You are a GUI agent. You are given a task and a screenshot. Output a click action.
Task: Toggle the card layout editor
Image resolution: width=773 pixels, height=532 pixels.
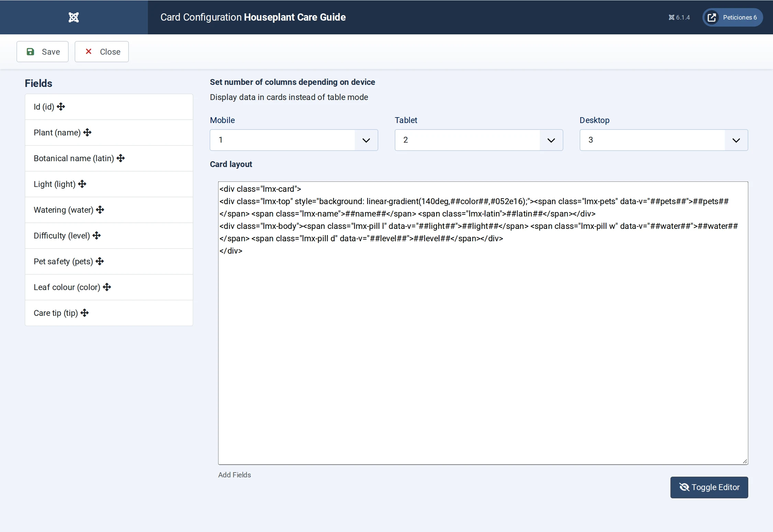(709, 487)
